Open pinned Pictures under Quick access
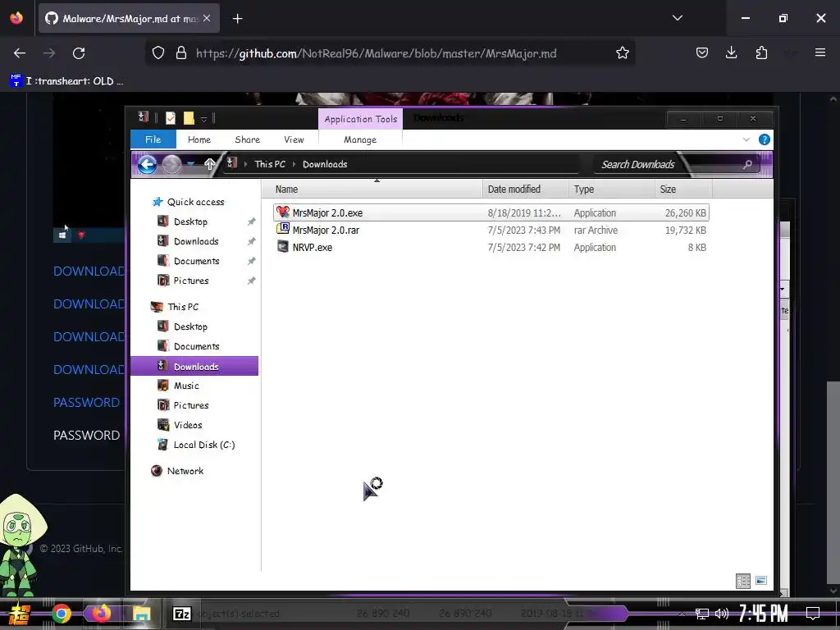840x630 pixels. [x=190, y=281]
